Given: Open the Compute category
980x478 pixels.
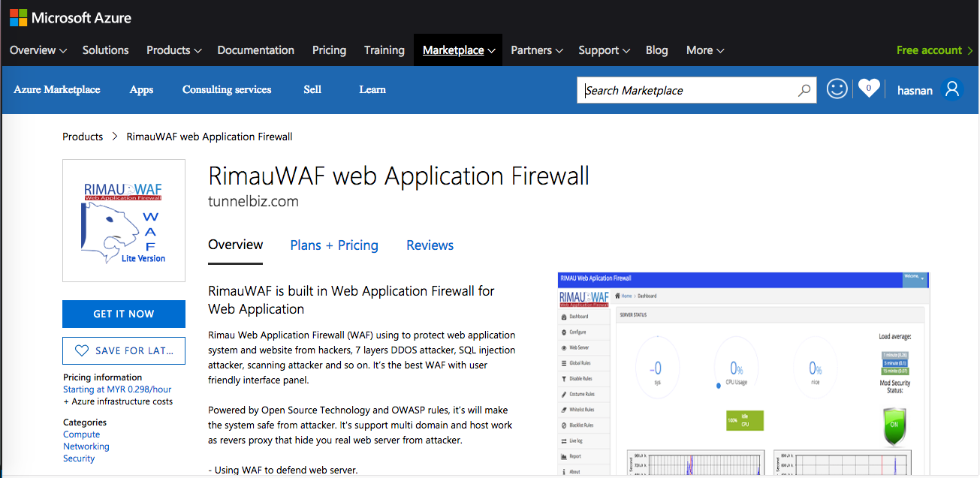Looking at the screenshot, I should tap(82, 434).
